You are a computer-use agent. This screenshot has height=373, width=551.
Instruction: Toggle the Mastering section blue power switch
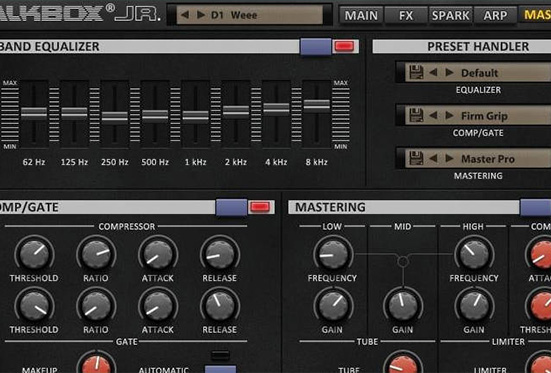coord(535,207)
